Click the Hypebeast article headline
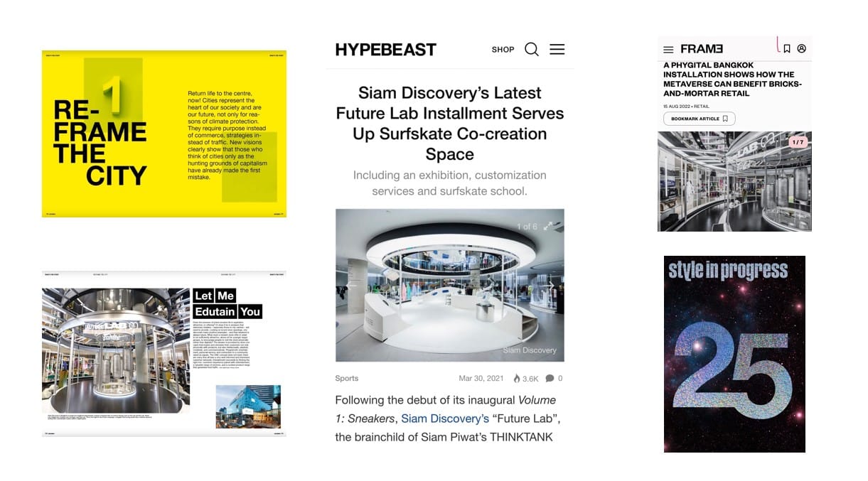 [x=449, y=123]
